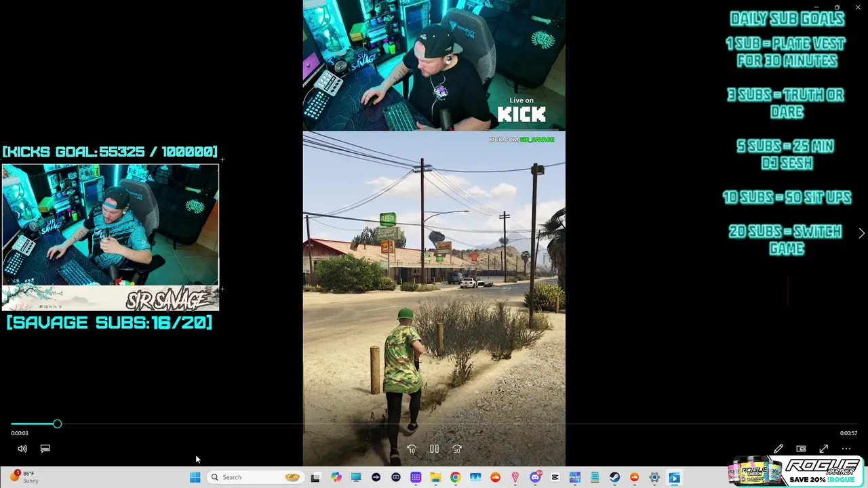Screen dimensions: 868x488
Task: Click the seek bar position handle
Action: tap(58, 424)
